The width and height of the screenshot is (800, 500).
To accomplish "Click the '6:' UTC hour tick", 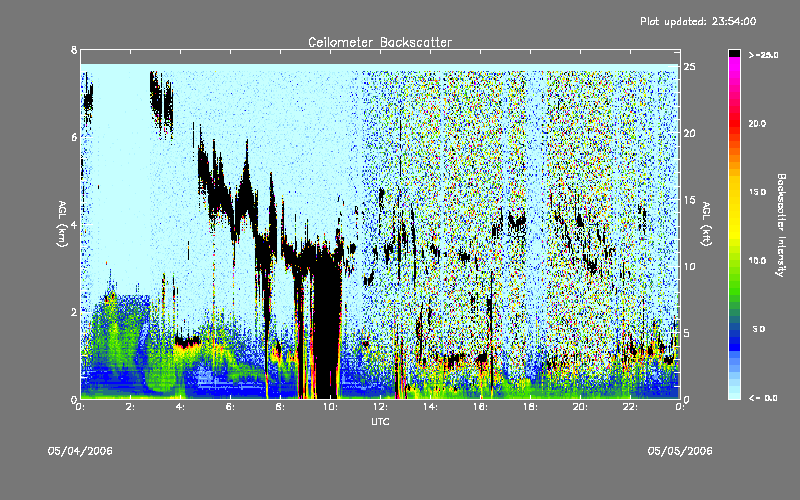I will (230, 407).
